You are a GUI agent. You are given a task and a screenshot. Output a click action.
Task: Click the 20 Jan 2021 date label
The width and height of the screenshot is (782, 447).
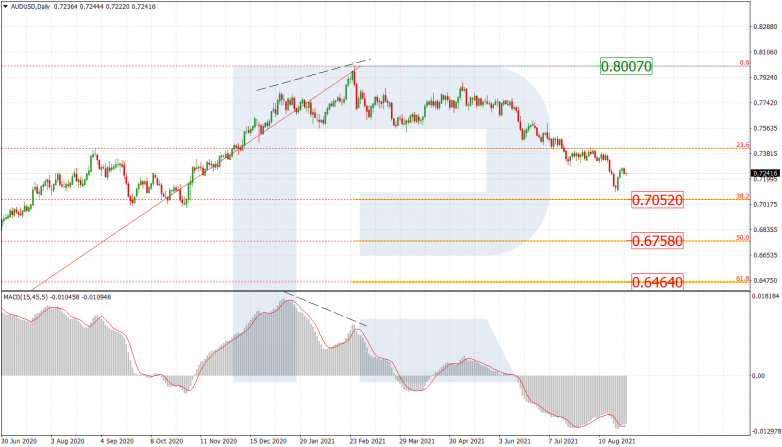(317, 442)
